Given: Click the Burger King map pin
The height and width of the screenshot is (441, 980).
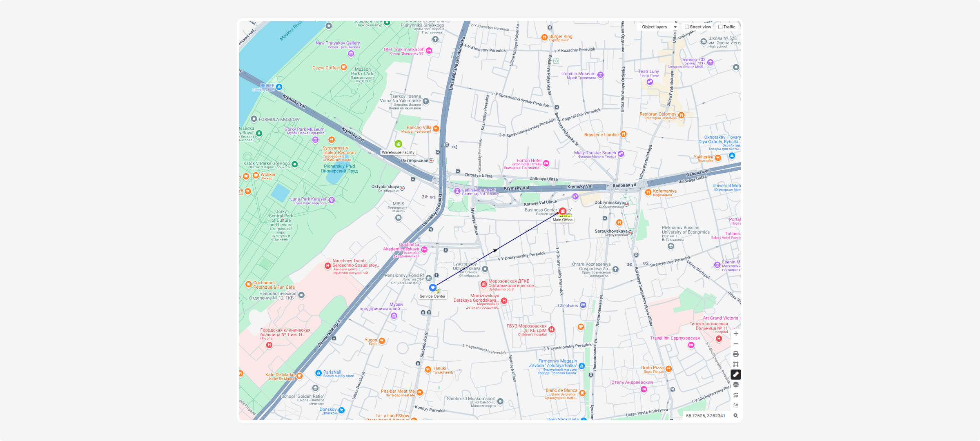Looking at the screenshot, I should point(544,38).
